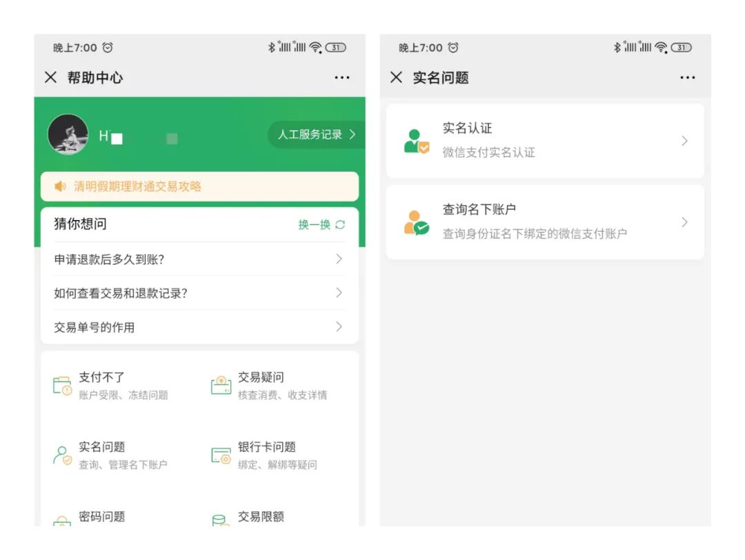Tap the refresh arrows icon beside 换一换
Screen dimensions: 745x560
tap(340, 225)
